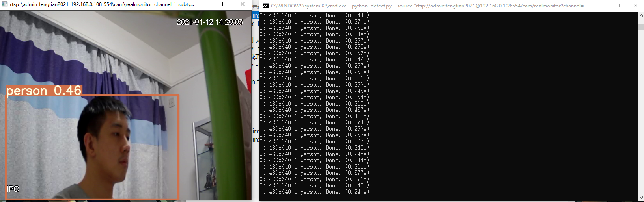
Task: Close the rtsp video stream window
Action: (x=243, y=4)
